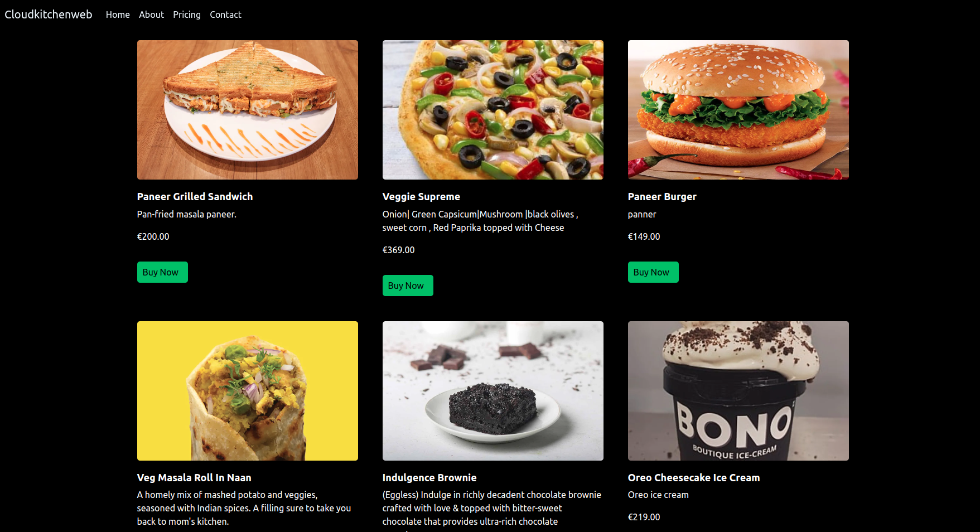Image resolution: width=980 pixels, height=532 pixels.
Task: Click the Indulgence Brownie photo
Action: coord(493,391)
